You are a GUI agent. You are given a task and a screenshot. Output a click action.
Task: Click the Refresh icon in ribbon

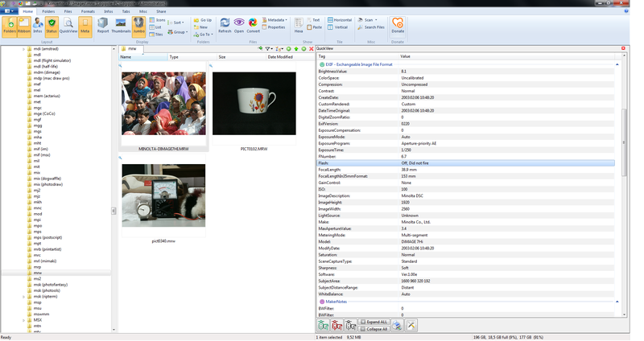(225, 25)
